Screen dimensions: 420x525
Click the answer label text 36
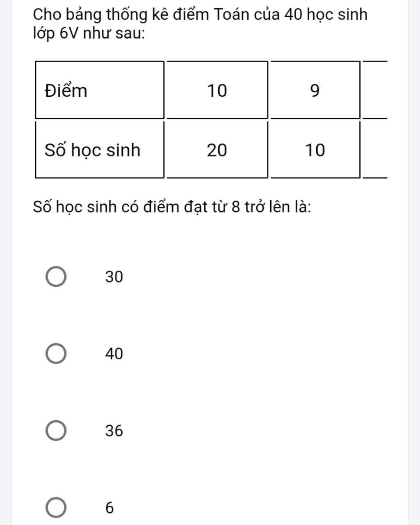(114, 431)
